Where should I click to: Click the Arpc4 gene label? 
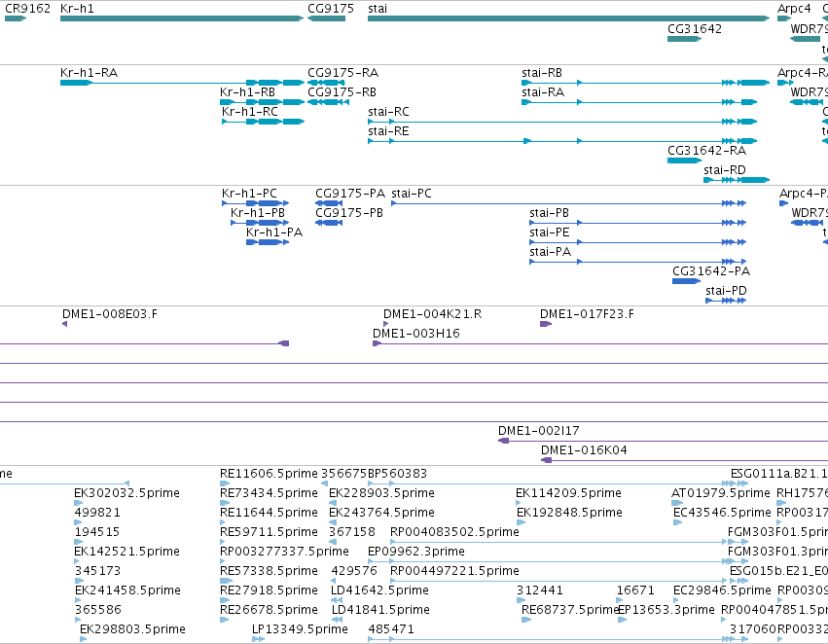(x=794, y=9)
